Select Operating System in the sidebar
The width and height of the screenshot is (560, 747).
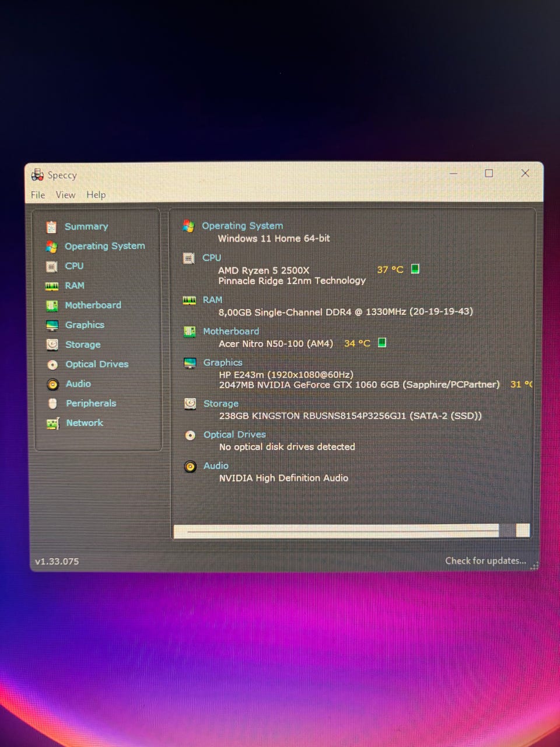(105, 246)
